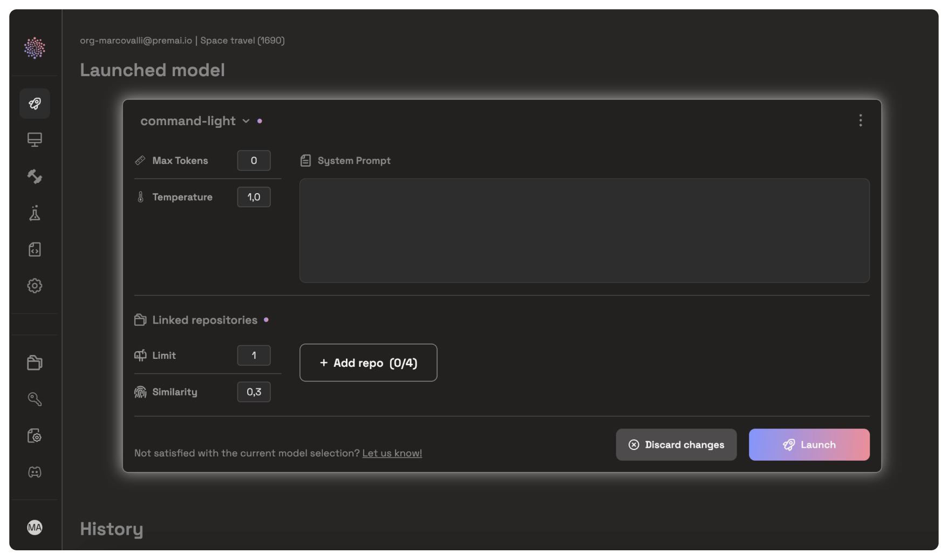
Task: Open the monitor playground icon in sidebar
Action: (35, 140)
